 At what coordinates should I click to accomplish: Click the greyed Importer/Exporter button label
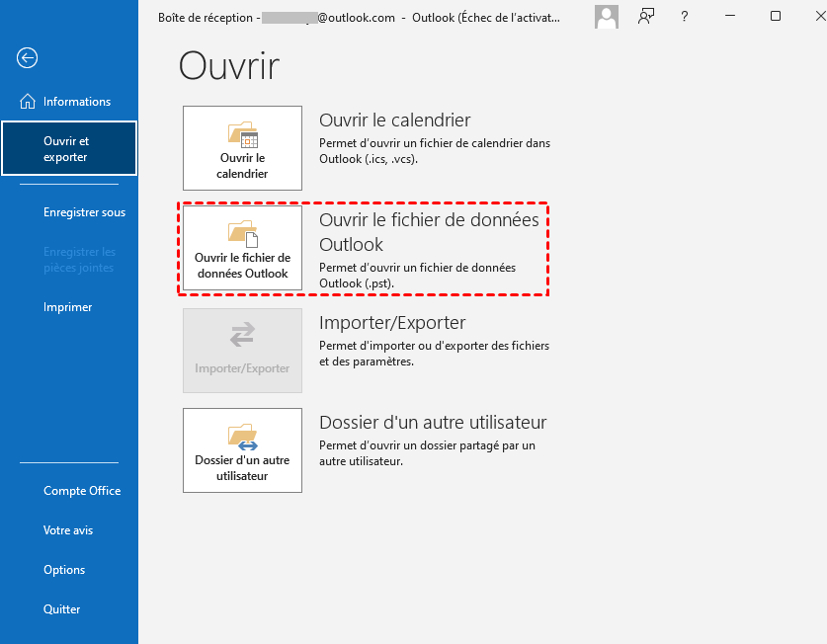[x=242, y=368]
